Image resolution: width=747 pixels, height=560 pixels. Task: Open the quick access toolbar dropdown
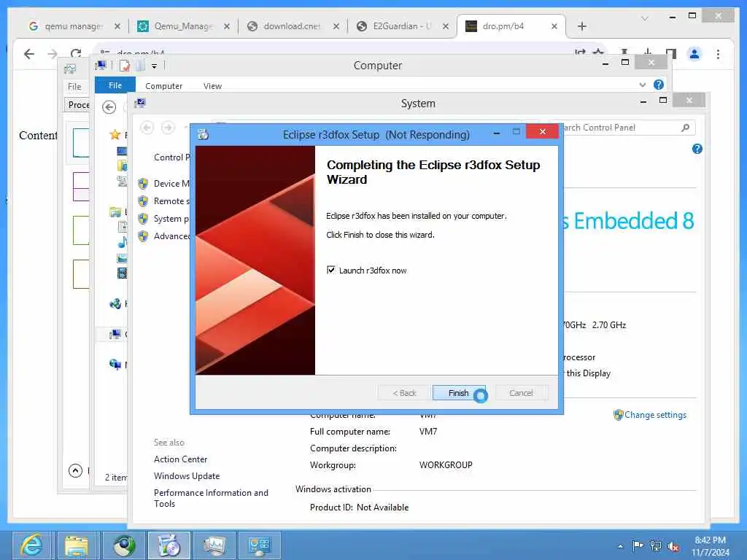coord(155,66)
